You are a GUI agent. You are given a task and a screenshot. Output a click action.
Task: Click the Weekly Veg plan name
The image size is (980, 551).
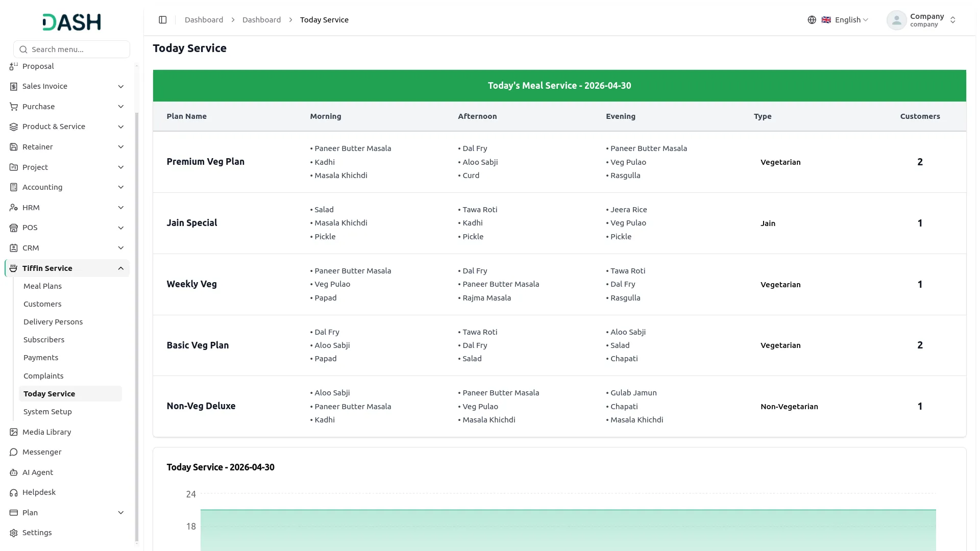[x=191, y=284]
